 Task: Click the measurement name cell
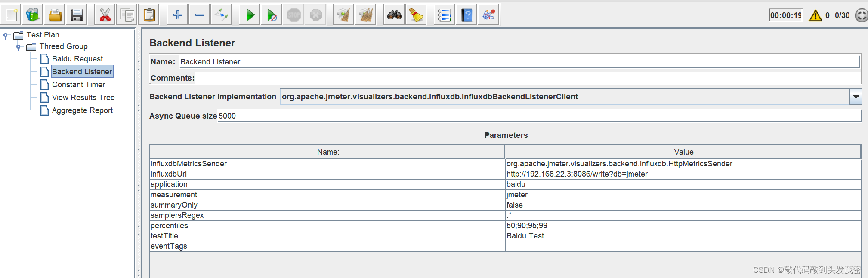(x=327, y=195)
